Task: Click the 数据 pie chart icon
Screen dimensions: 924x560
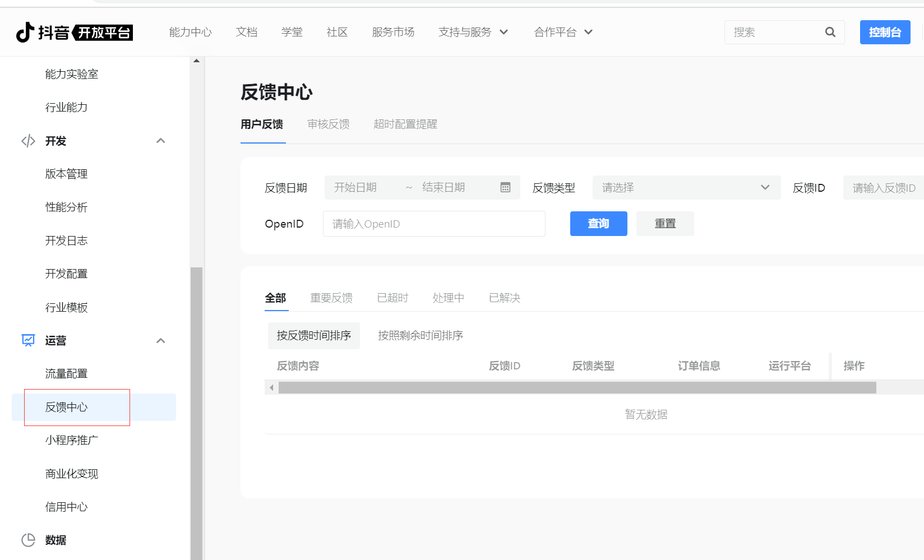Action: [28, 540]
